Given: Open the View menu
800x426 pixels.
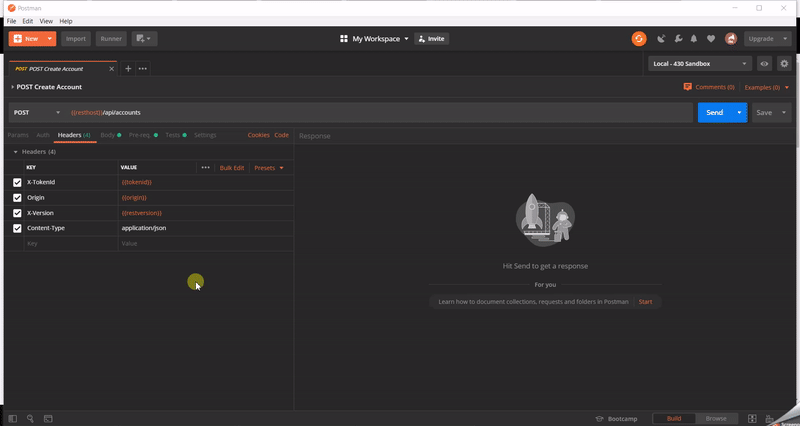Looking at the screenshot, I should tap(46, 21).
